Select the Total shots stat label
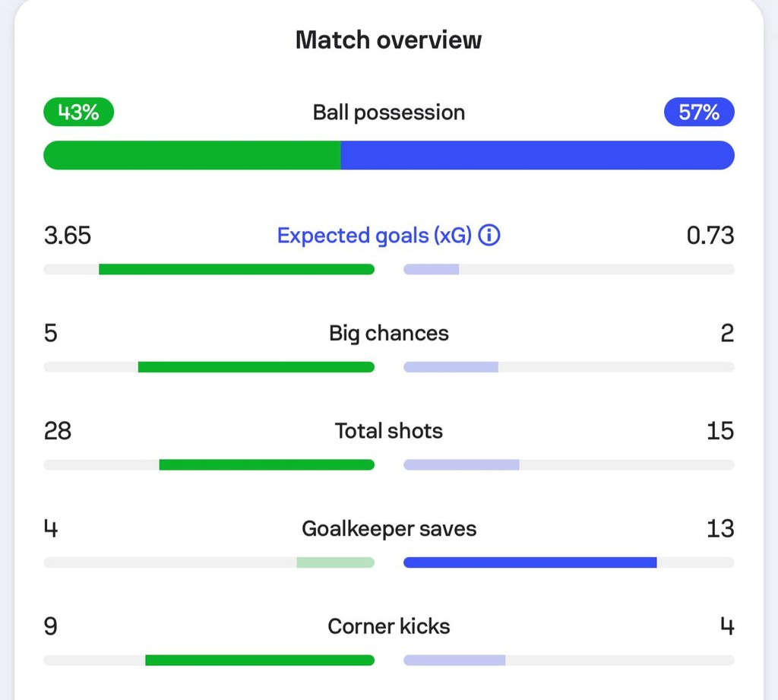 click(389, 430)
